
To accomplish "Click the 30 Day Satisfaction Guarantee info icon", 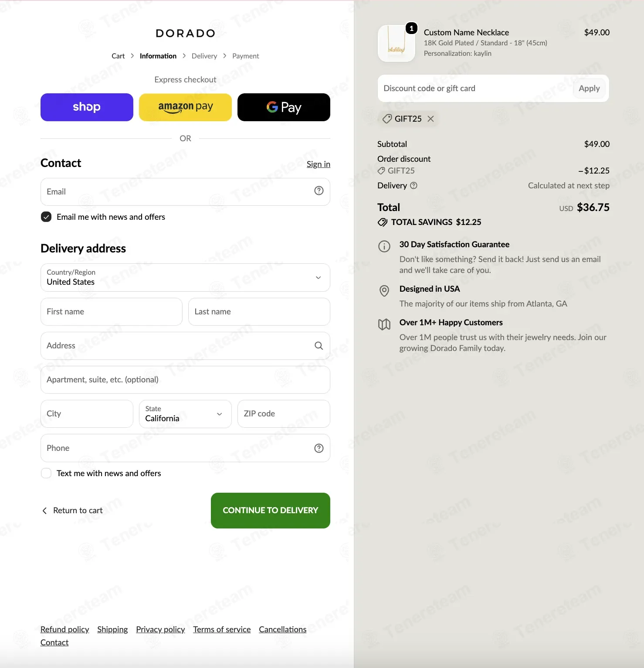I will pos(384,246).
